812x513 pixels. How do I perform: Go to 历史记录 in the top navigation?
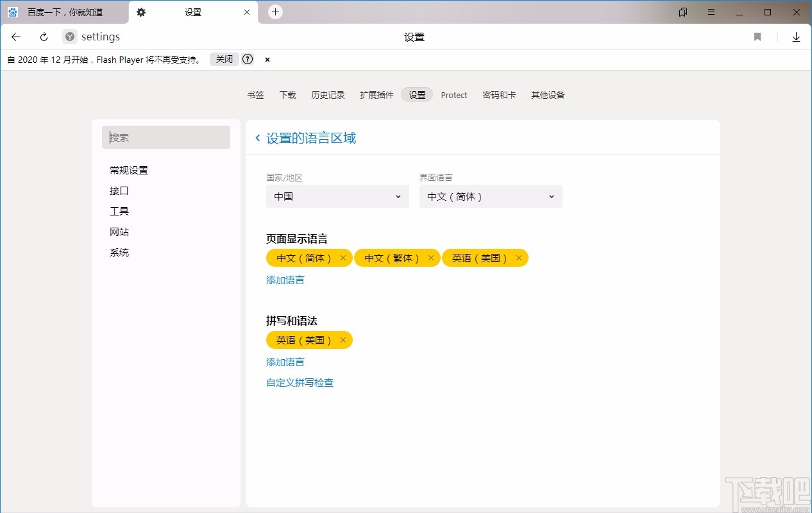coord(328,95)
